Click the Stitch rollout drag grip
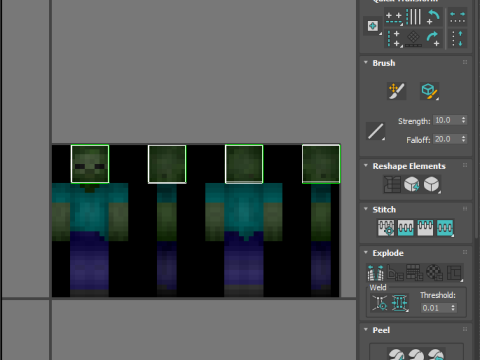Viewport: 480px width, 360px height. click(465, 209)
